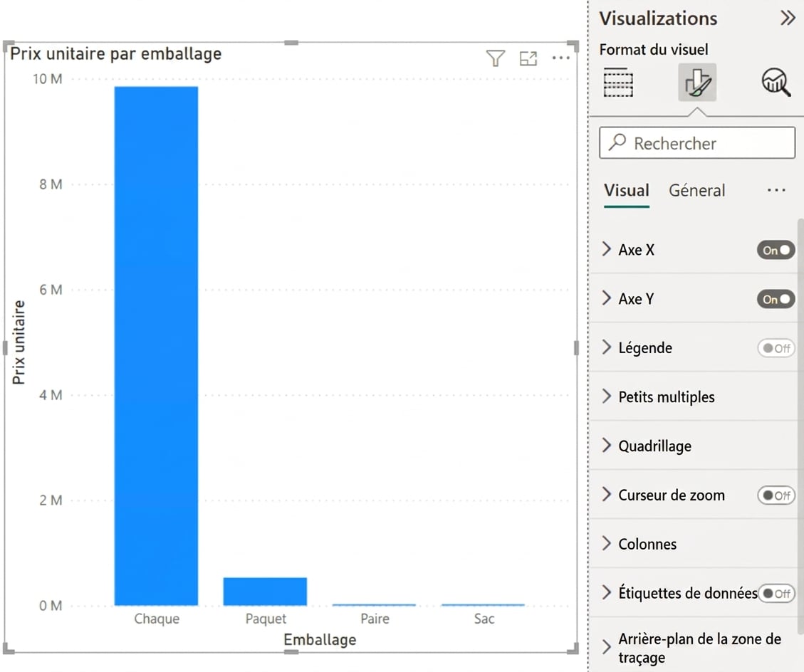Enable the Curseur de zoom toggle
The image size is (804, 672).
[776, 495]
